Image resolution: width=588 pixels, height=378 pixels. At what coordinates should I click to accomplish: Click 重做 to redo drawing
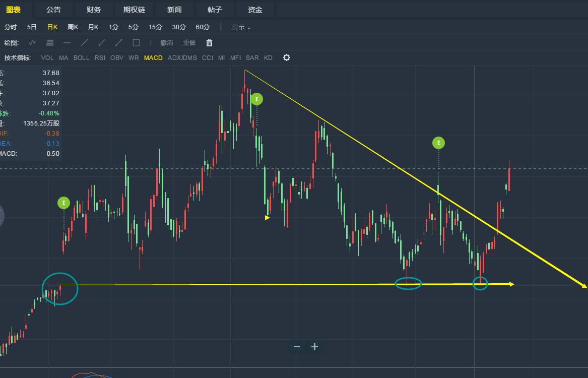[189, 43]
